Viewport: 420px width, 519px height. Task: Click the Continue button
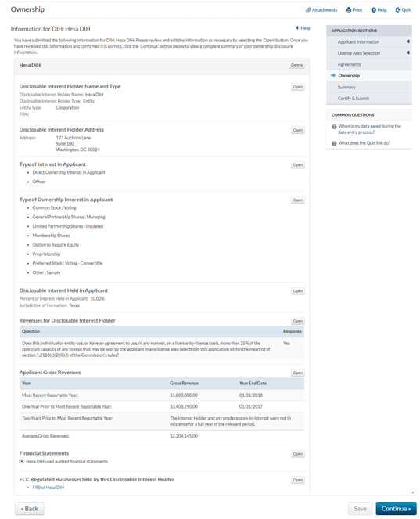click(396, 509)
